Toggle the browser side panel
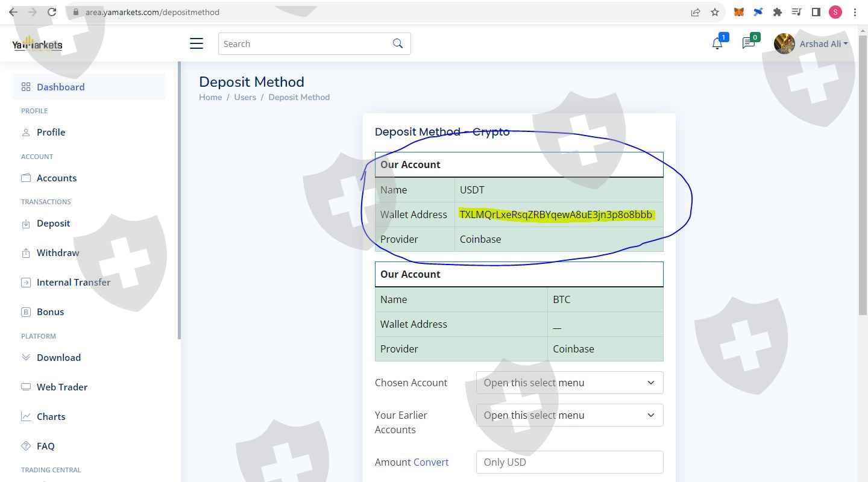 tap(816, 12)
